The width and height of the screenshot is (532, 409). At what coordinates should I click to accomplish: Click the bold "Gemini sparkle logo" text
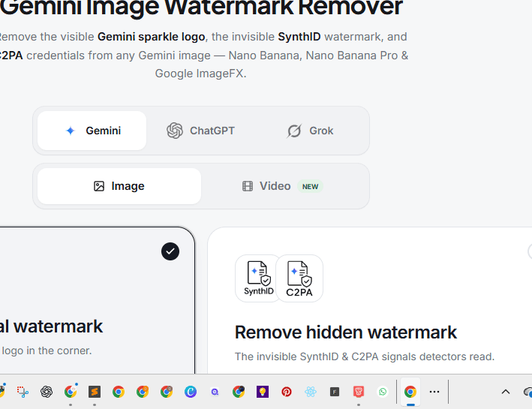(152, 37)
